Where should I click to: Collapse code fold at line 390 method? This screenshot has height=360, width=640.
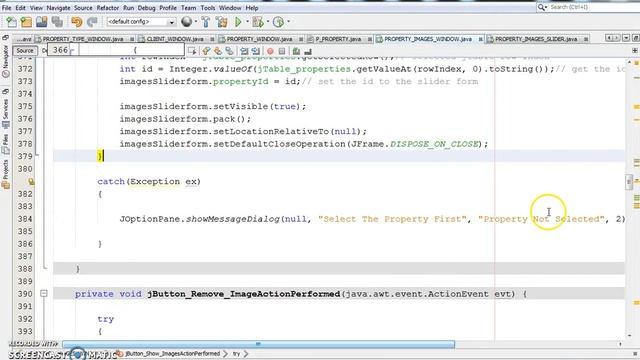coord(44,293)
